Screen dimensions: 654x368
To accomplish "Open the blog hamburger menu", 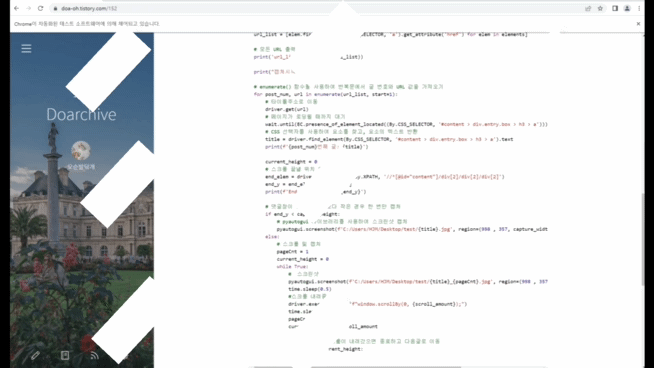I will [x=26, y=49].
